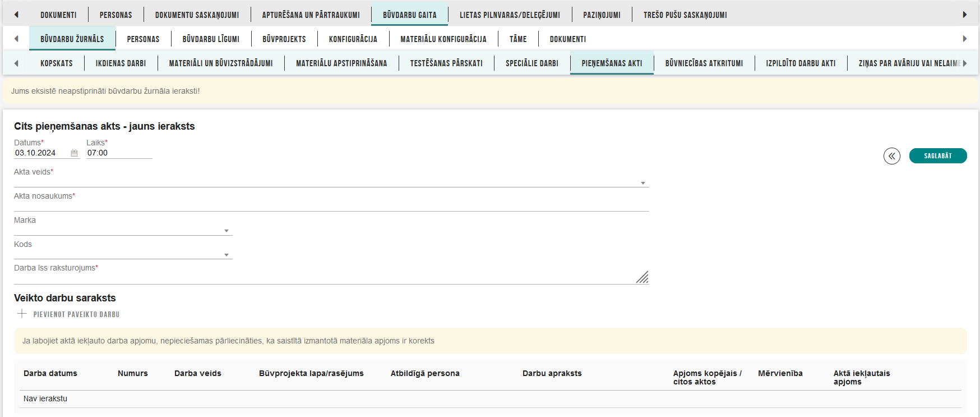
Task: Expand the Akta veids dropdown
Action: point(643,183)
